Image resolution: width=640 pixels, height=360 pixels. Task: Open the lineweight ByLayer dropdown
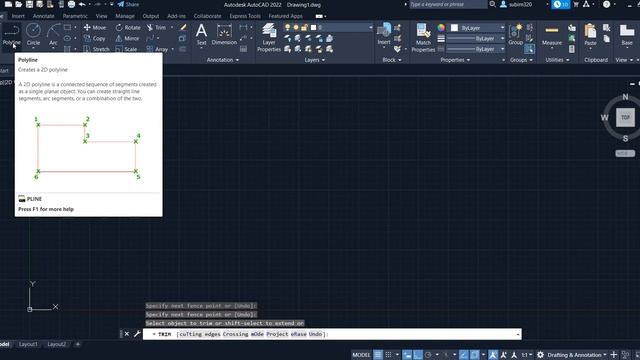coord(476,38)
